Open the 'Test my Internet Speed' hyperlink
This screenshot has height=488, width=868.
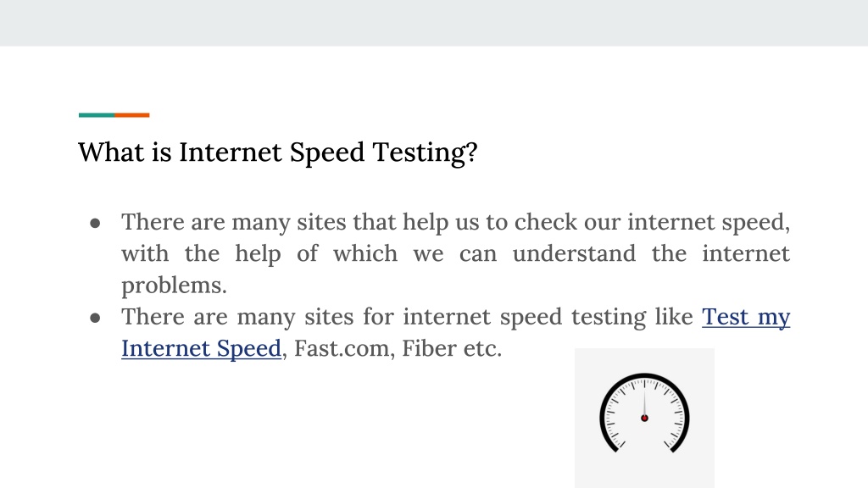[x=746, y=318]
